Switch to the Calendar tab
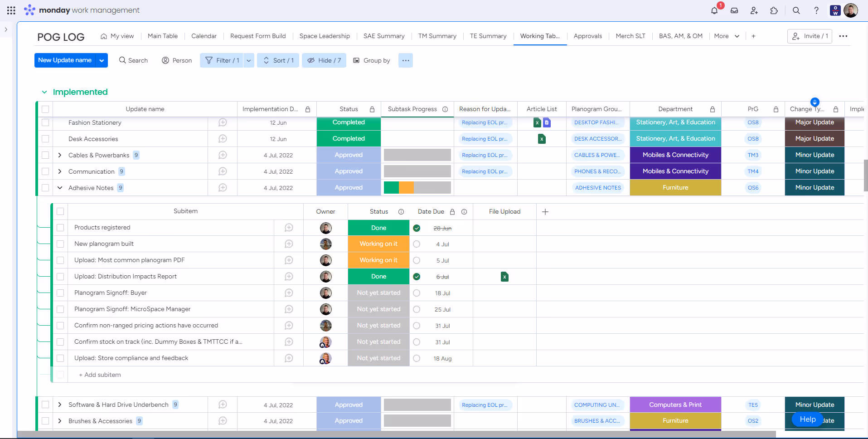 (x=204, y=36)
